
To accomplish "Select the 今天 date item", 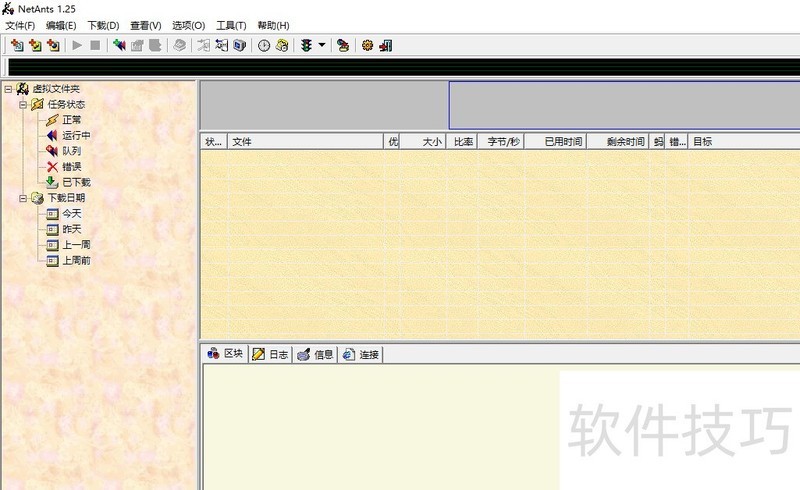I will point(72,213).
